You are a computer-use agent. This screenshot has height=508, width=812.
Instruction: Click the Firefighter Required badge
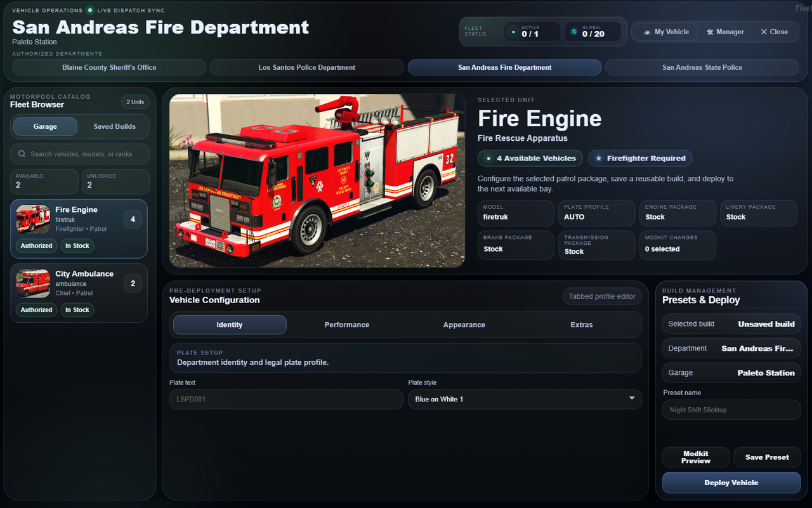(640, 158)
